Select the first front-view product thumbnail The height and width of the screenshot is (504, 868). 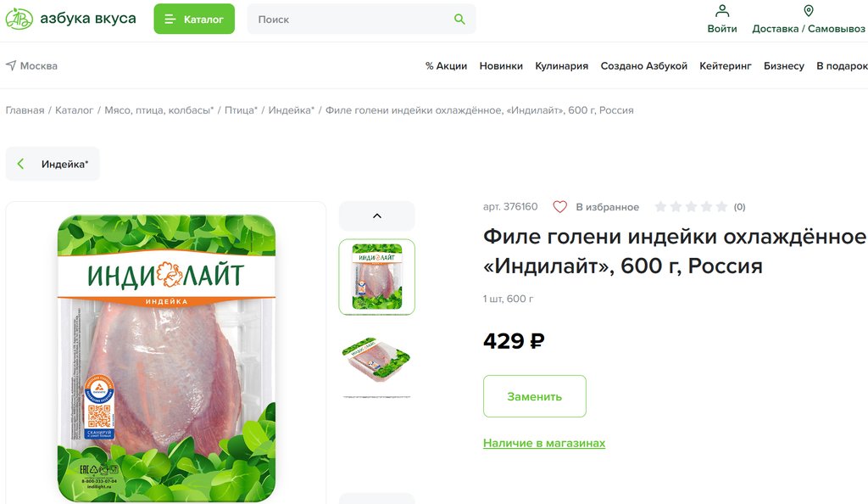pyautogui.click(x=377, y=277)
